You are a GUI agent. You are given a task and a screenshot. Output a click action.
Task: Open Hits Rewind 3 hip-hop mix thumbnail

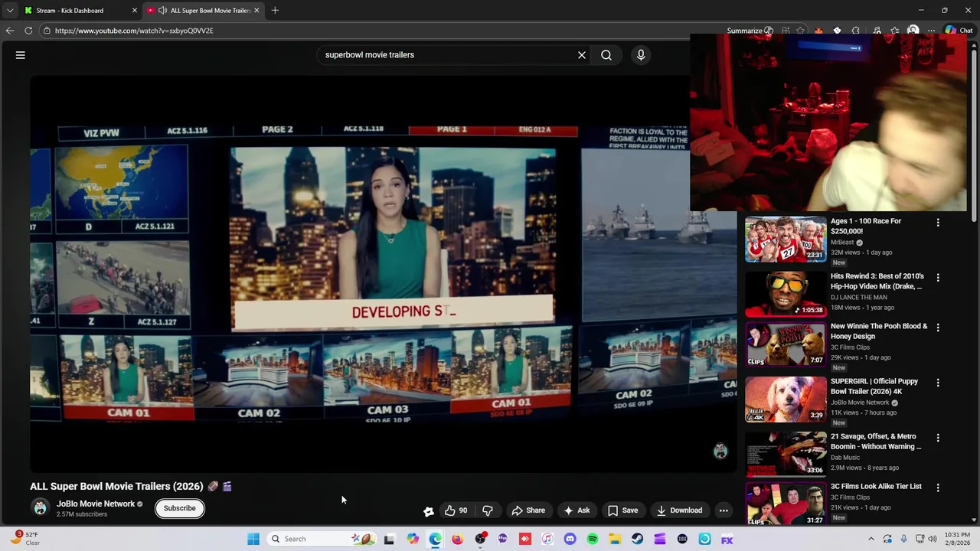786,294
